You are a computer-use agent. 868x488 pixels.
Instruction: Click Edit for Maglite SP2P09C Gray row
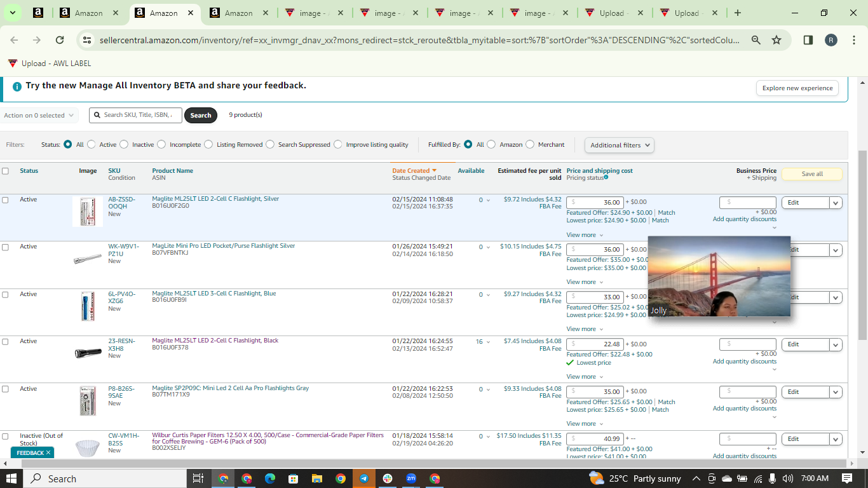(805, 392)
